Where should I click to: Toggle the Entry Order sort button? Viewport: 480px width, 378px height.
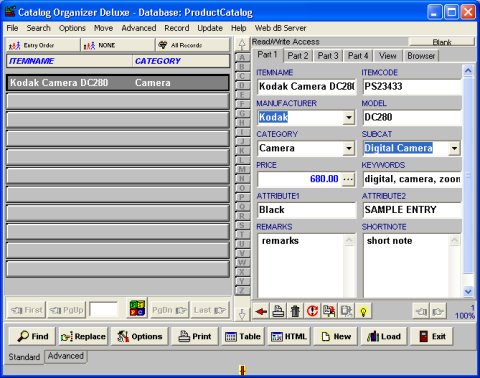pyautogui.click(x=43, y=45)
